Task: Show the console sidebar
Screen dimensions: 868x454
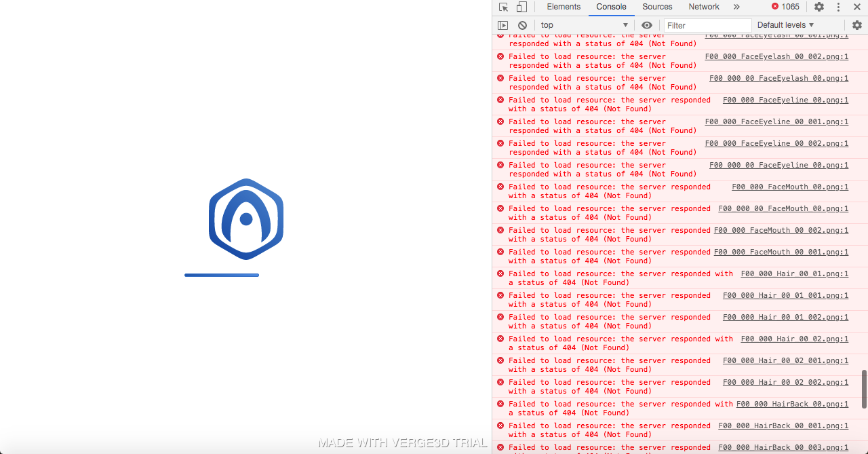Action: (x=502, y=25)
